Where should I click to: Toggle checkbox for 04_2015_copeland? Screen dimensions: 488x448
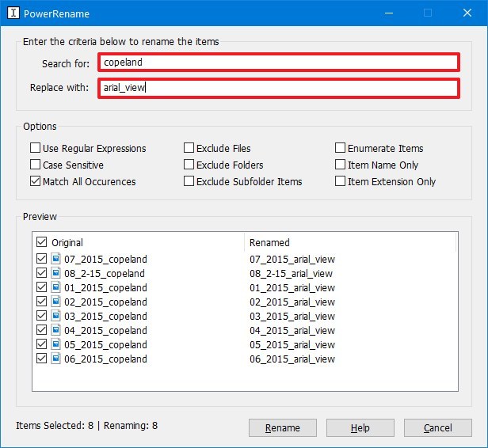[42, 330]
